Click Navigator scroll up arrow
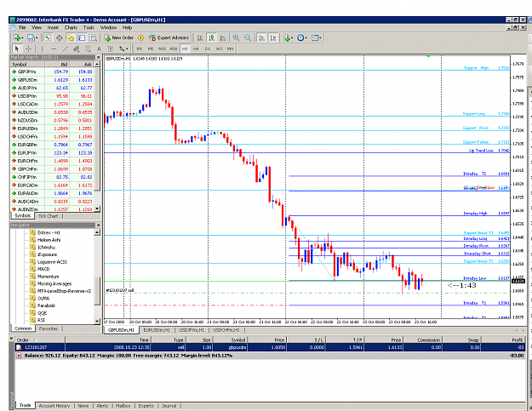 coord(97,232)
